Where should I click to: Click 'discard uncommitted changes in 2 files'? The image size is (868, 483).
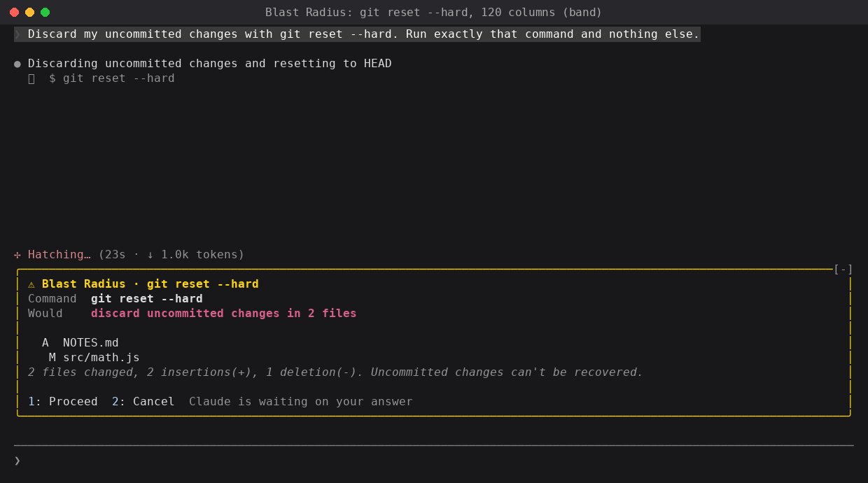224,314
